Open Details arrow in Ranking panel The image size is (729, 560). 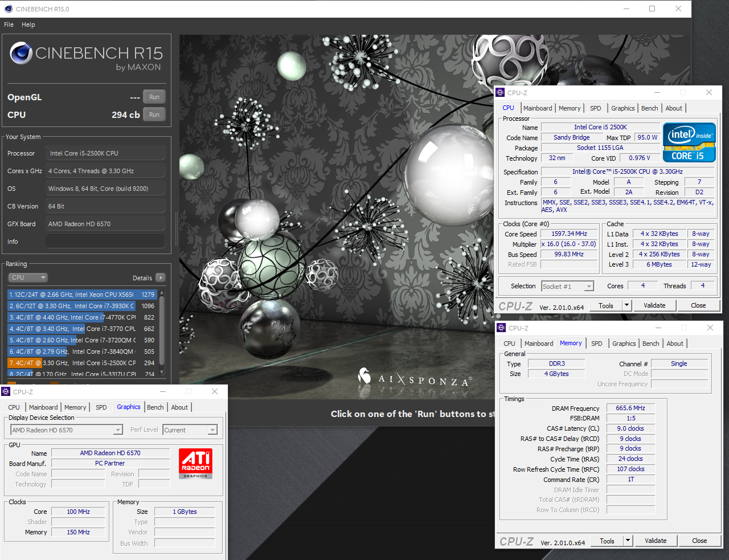click(x=161, y=277)
